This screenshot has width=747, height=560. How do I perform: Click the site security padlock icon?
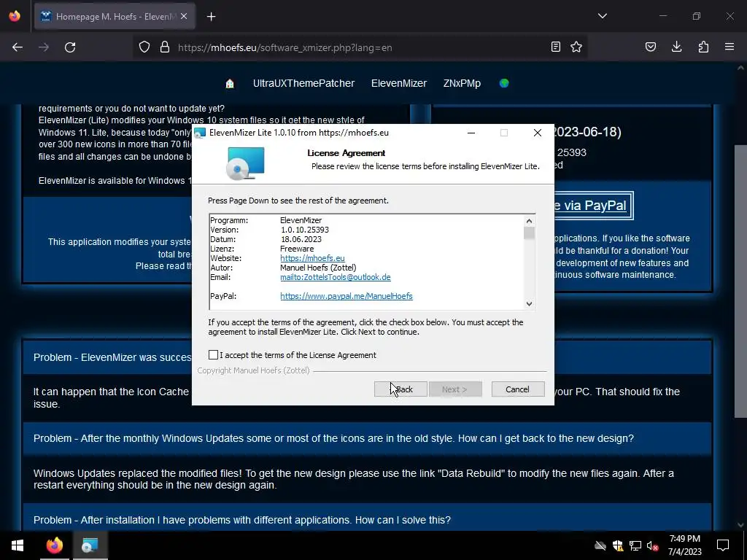(165, 47)
